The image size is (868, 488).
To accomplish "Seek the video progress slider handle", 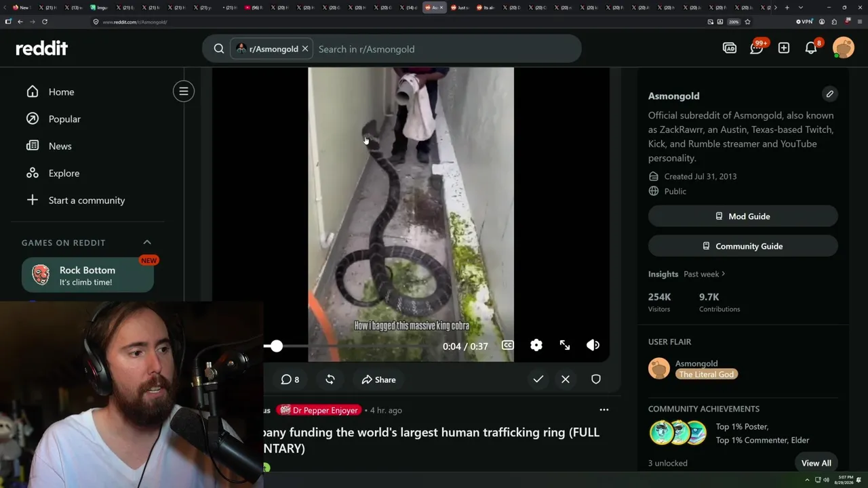I will [x=276, y=346].
